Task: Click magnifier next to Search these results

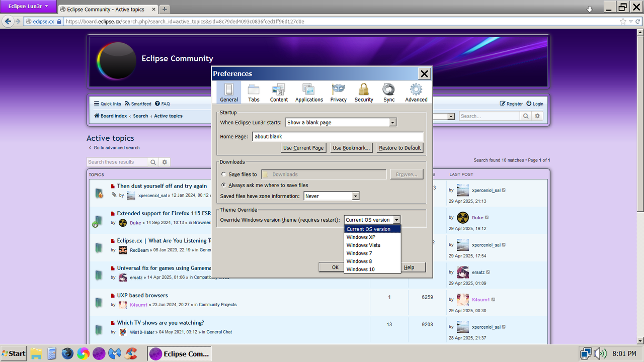Action: (153, 162)
